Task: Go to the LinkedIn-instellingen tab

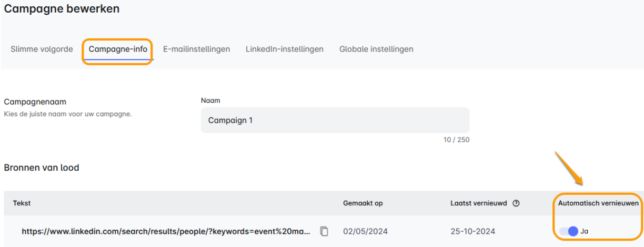Action: pos(284,49)
